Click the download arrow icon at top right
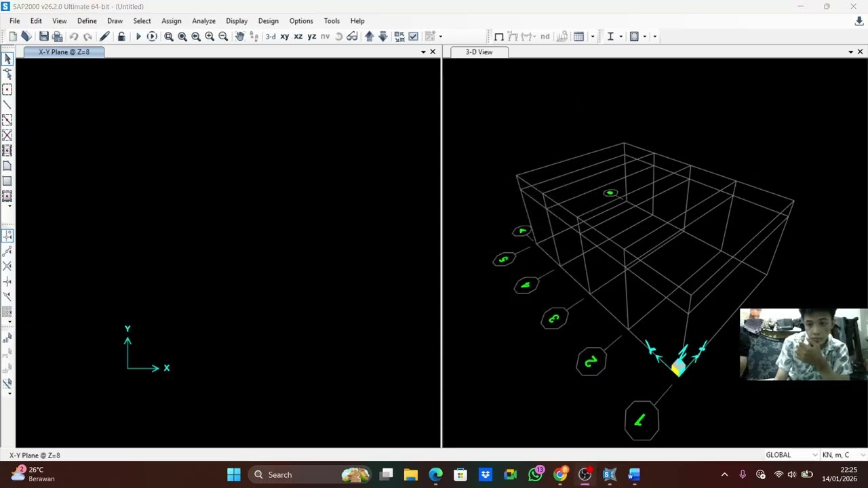868x488 pixels. point(859,21)
